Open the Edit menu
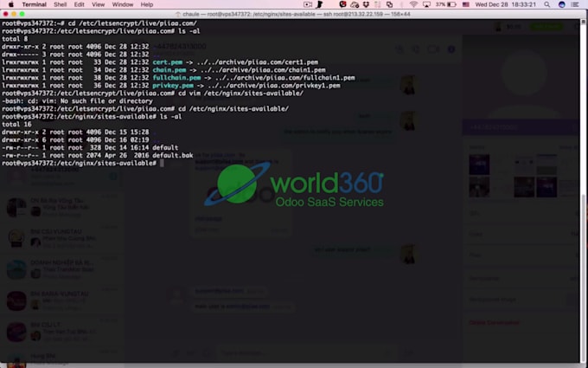Screen dimensions: 588x368 pos(80,4)
